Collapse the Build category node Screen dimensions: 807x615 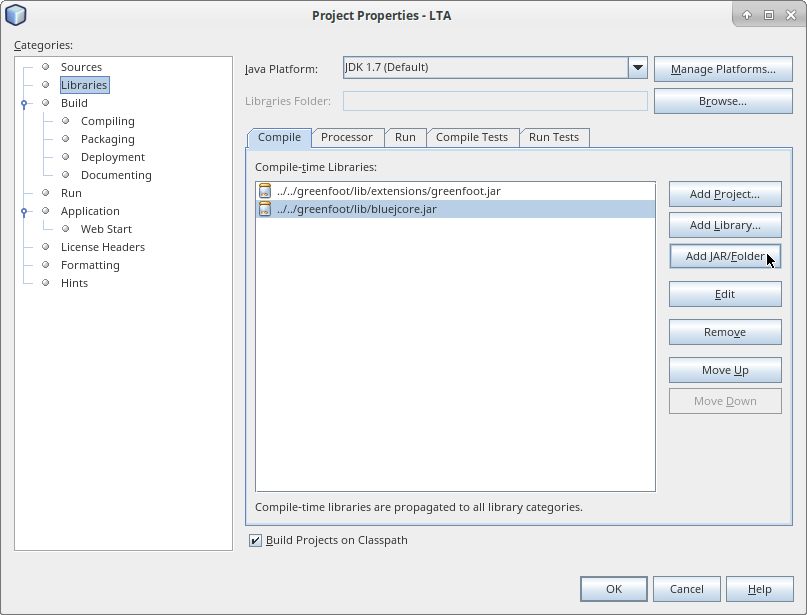pyautogui.click(x=24, y=103)
